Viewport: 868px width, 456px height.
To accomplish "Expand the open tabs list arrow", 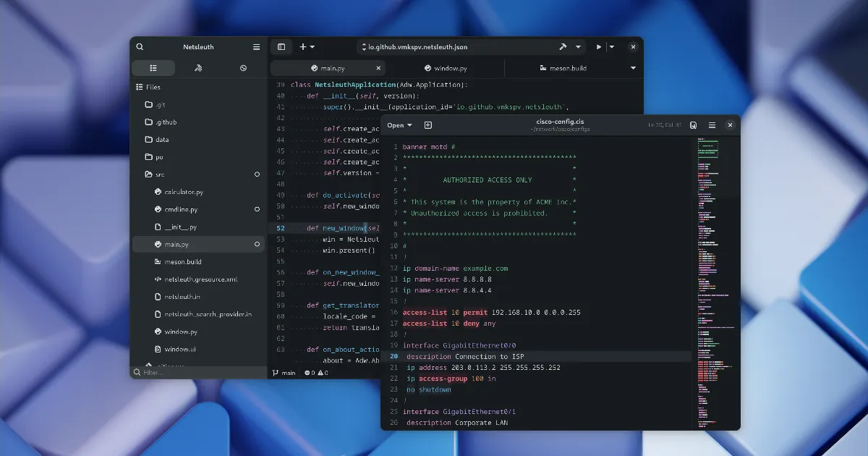I will tap(633, 68).
